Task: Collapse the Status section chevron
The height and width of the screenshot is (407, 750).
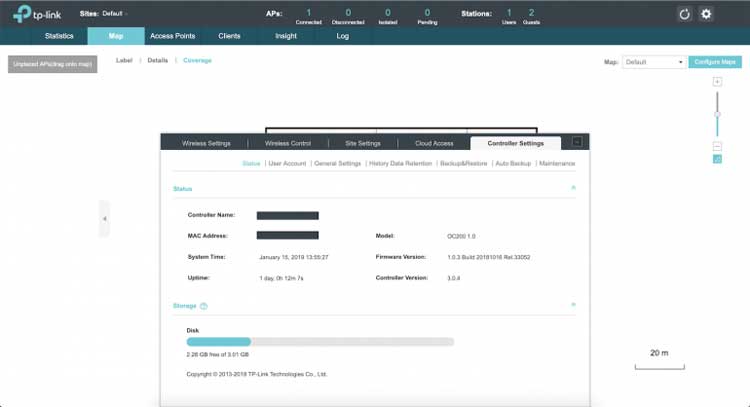Action: point(573,188)
